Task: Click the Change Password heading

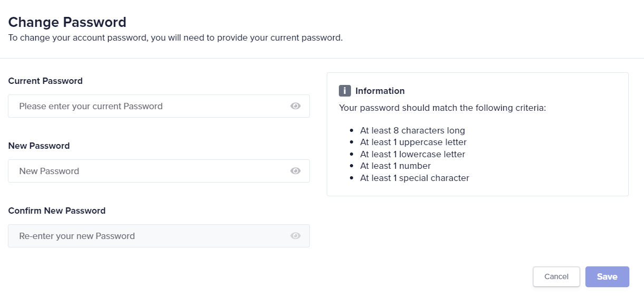Action: (67, 22)
